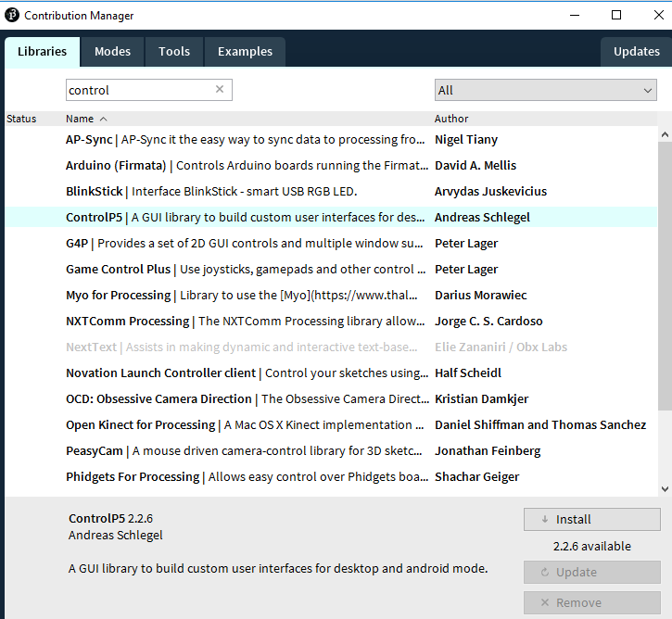Click the Processing logo in title bar

click(12, 15)
